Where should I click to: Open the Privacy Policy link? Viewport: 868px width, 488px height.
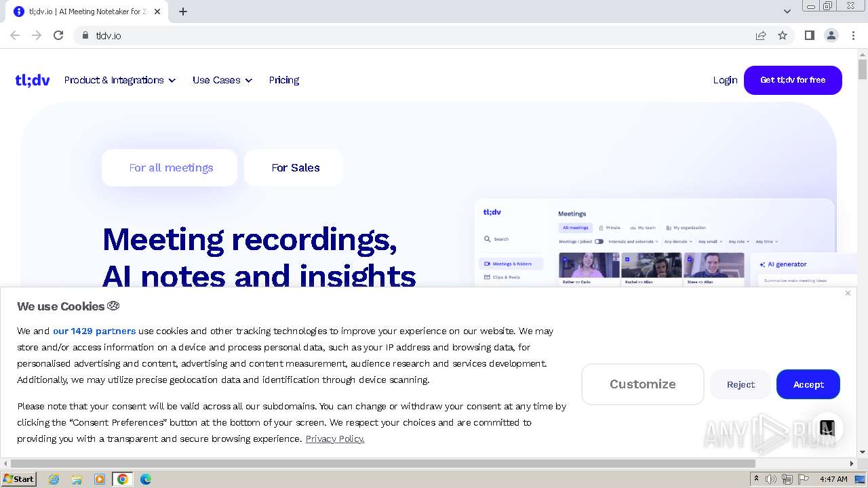(x=335, y=439)
